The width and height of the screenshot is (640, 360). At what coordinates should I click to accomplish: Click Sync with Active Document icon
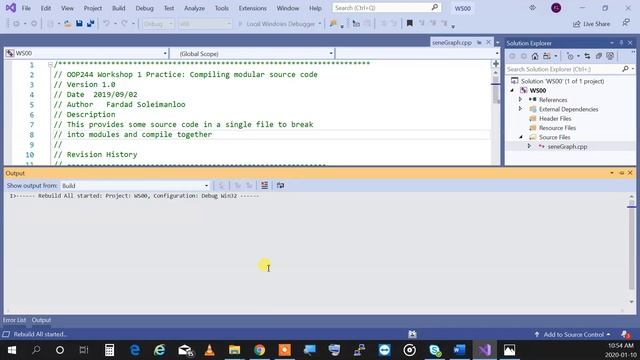pos(587,56)
